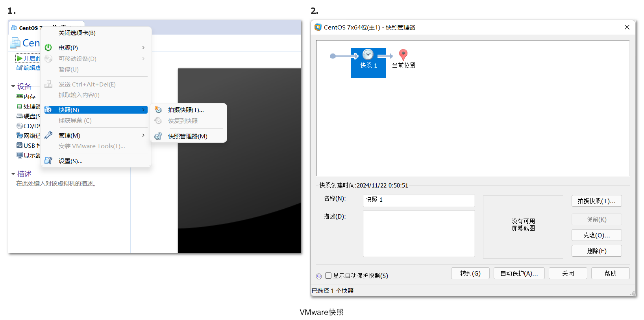Click the snapshot manager icon in submenu
The image size is (644, 320).
pyautogui.click(x=158, y=136)
